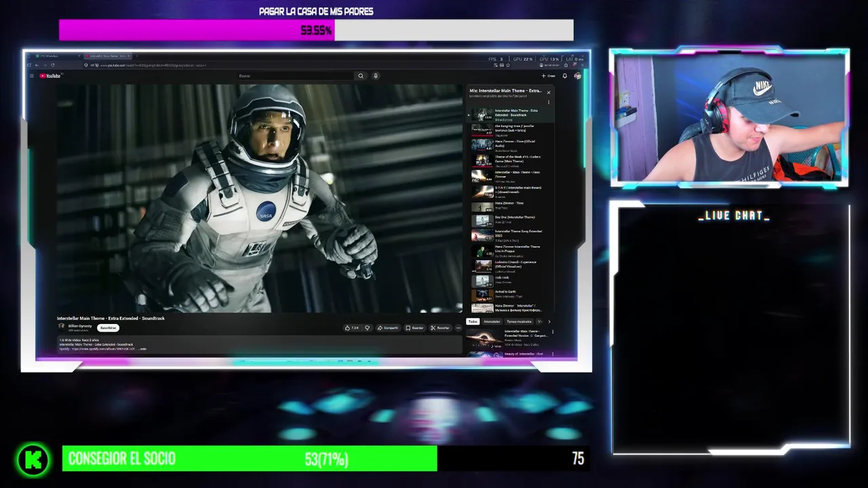Screen dimensions: 868x488
Task: Click the currently playing first Mix item
Action: [511, 115]
